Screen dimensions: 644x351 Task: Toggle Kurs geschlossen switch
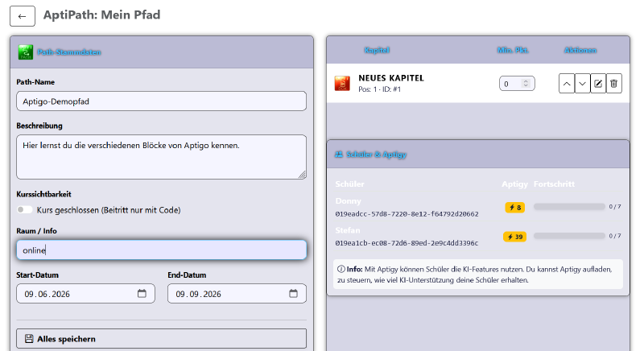pos(25,210)
